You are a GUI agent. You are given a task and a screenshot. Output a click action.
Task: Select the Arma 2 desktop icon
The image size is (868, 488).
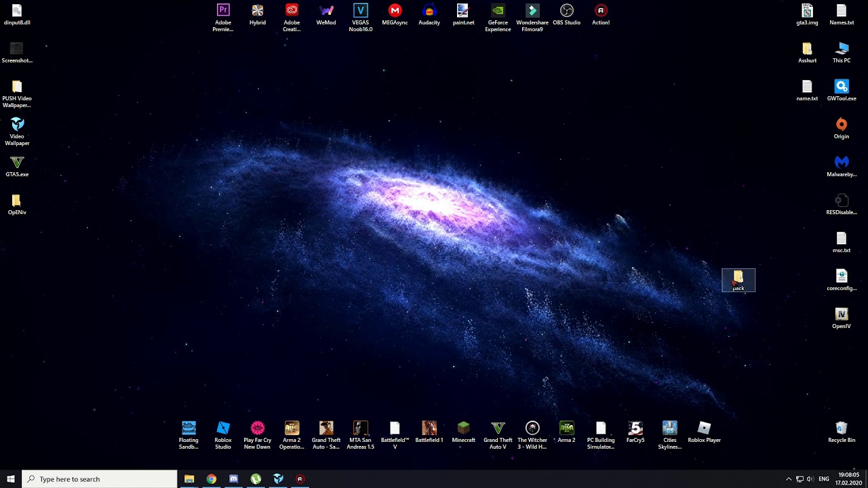[567, 432]
